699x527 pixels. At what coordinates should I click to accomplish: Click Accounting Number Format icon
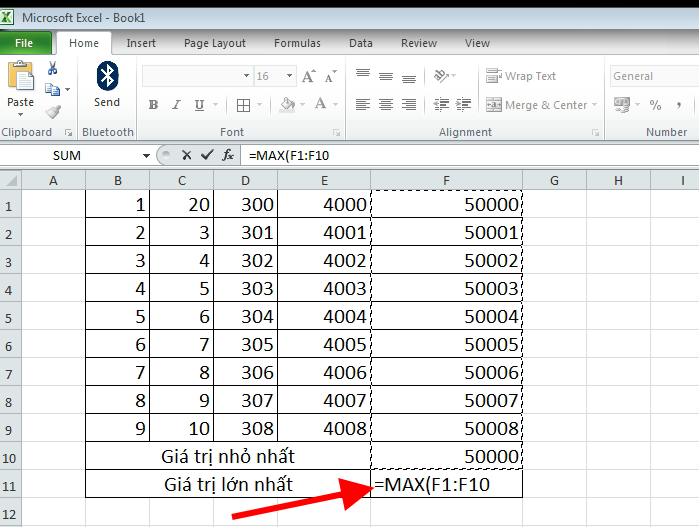(622, 105)
